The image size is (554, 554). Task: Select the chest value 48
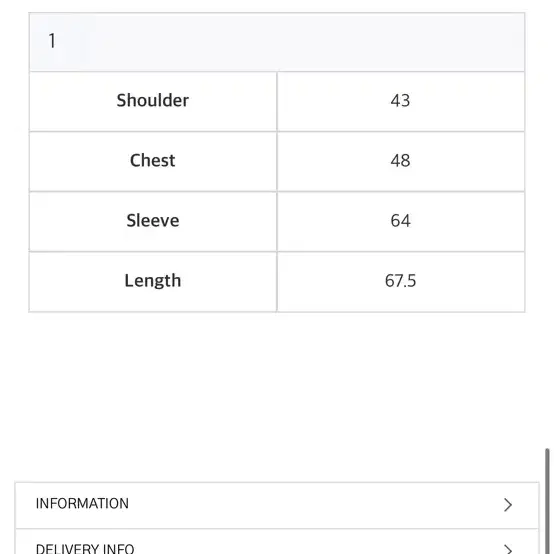pos(400,161)
